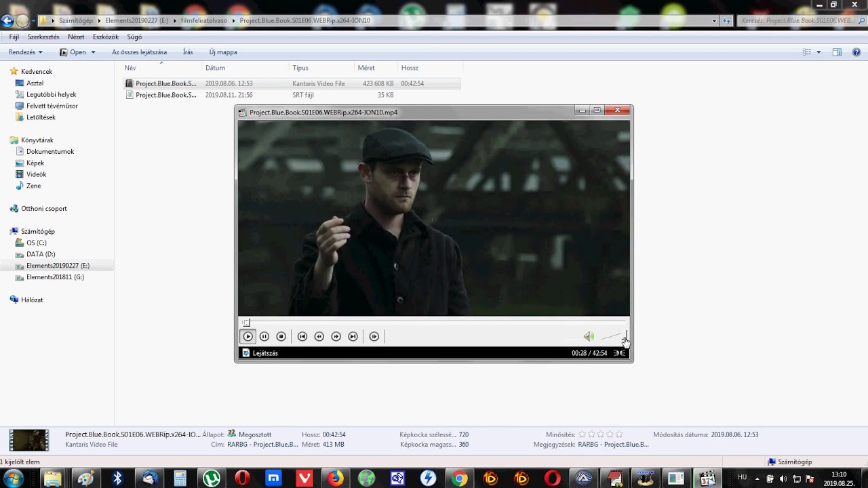Open the Fájl menu
The height and width of the screenshot is (488, 868).
click(x=14, y=37)
